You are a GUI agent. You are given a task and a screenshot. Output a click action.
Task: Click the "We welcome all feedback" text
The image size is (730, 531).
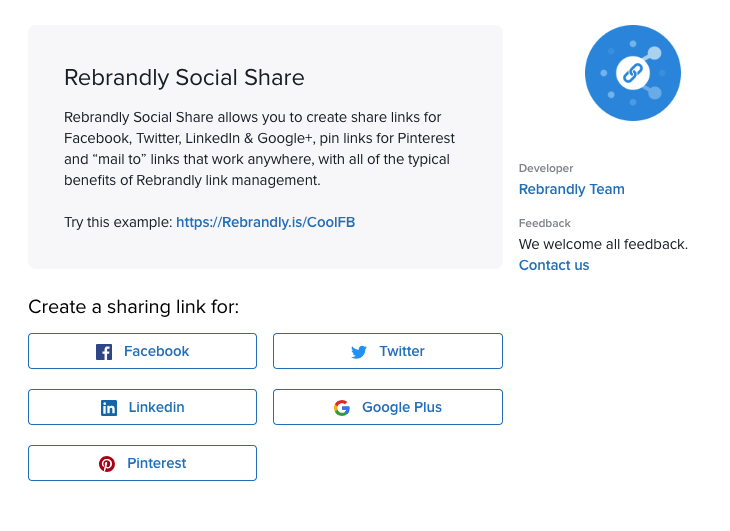(603, 244)
